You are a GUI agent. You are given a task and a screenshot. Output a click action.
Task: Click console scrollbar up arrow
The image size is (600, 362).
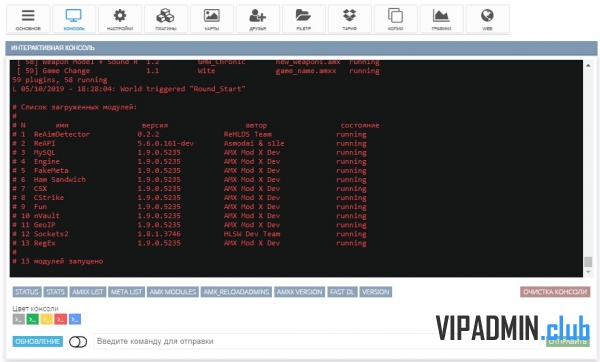tap(588, 65)
